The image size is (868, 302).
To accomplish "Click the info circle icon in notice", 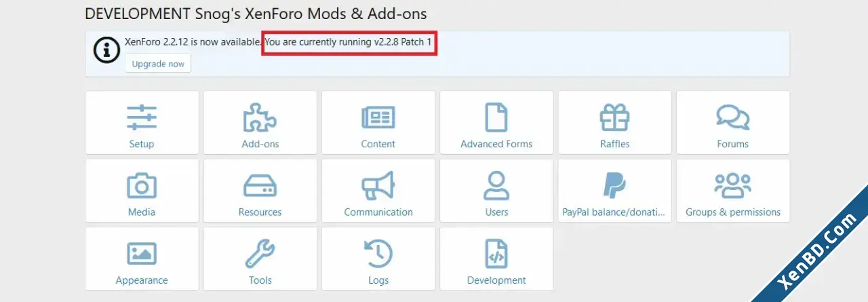I will tap(106, 50).
